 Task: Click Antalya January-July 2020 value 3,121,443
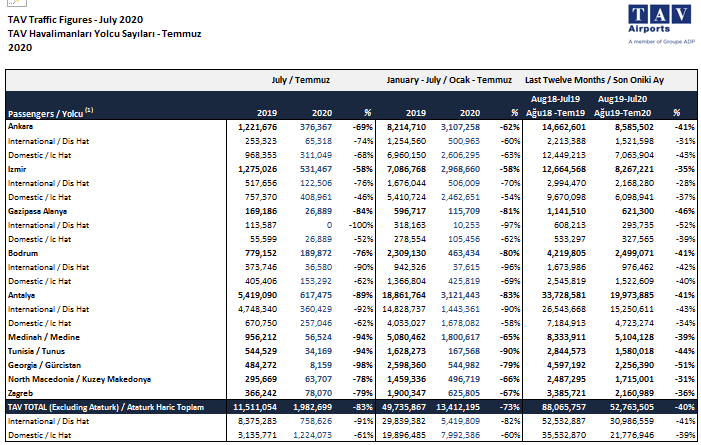(x=460, y=295)
